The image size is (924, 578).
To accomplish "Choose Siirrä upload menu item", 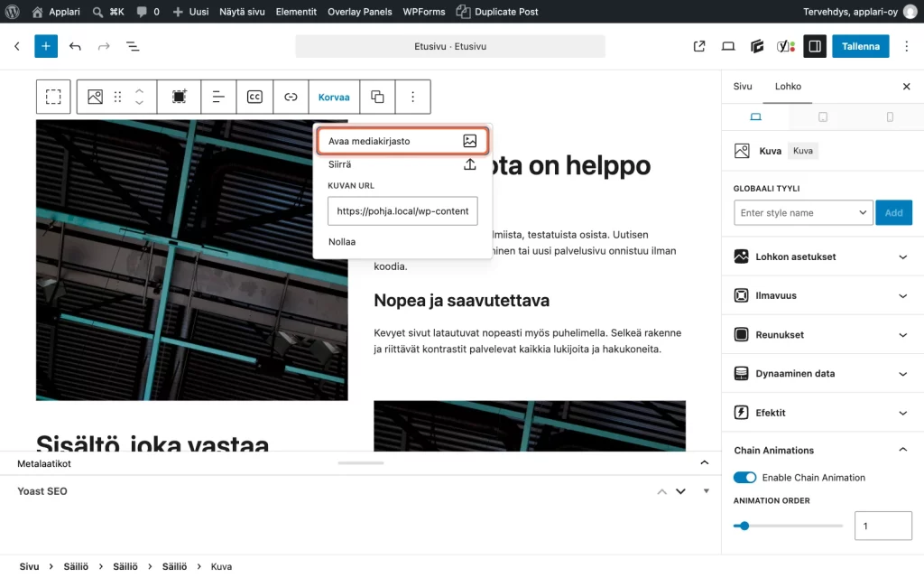I will pyautogui.click(x=402, y=164).
